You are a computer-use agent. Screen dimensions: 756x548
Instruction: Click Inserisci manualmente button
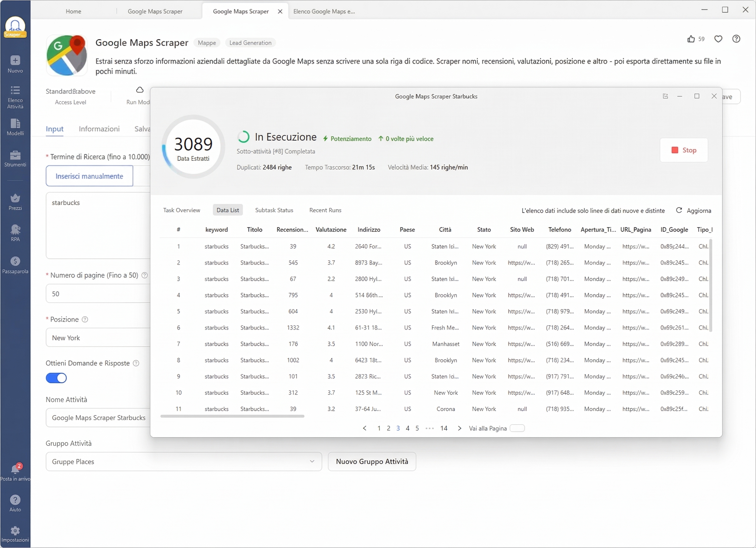[x=89, y=176]
